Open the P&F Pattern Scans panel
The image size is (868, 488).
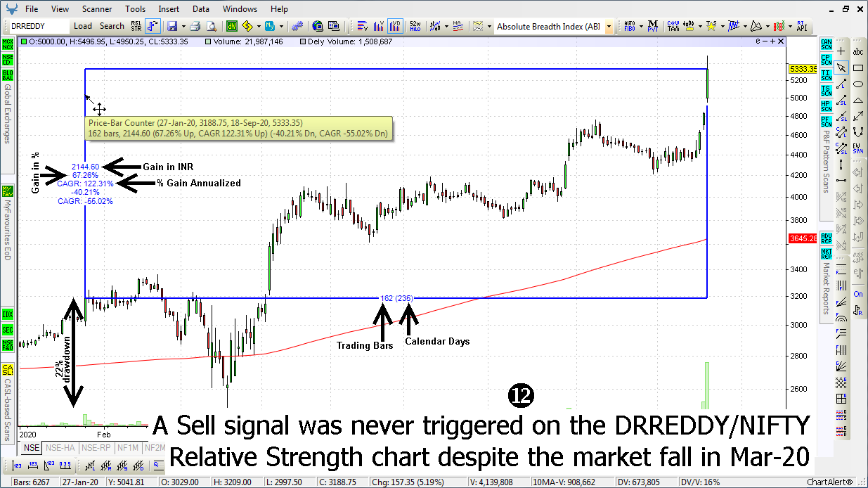pyautogui.click(x=826, y=162)
